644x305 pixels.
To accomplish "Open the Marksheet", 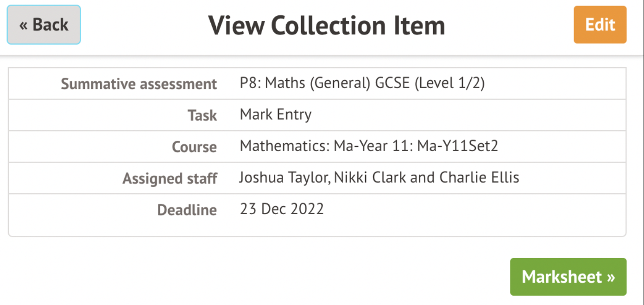I will pyautogui.click(x=568, y=277).
